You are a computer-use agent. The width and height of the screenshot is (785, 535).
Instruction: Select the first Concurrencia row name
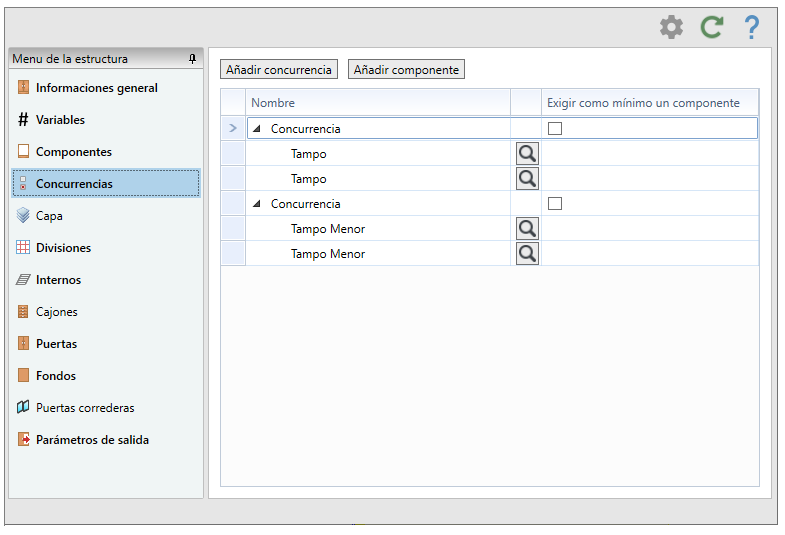click(x=305, y=129)
